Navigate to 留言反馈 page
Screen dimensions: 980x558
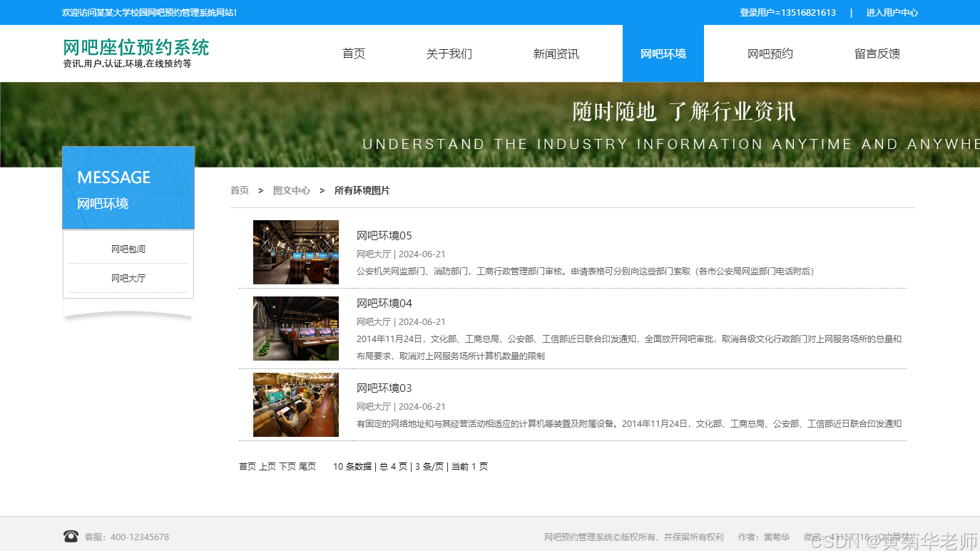[x=877, y=53]
